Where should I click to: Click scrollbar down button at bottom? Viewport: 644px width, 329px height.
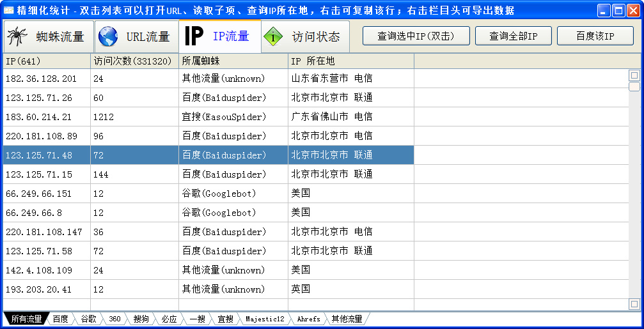pyautogui.click(x=634, y=304)
